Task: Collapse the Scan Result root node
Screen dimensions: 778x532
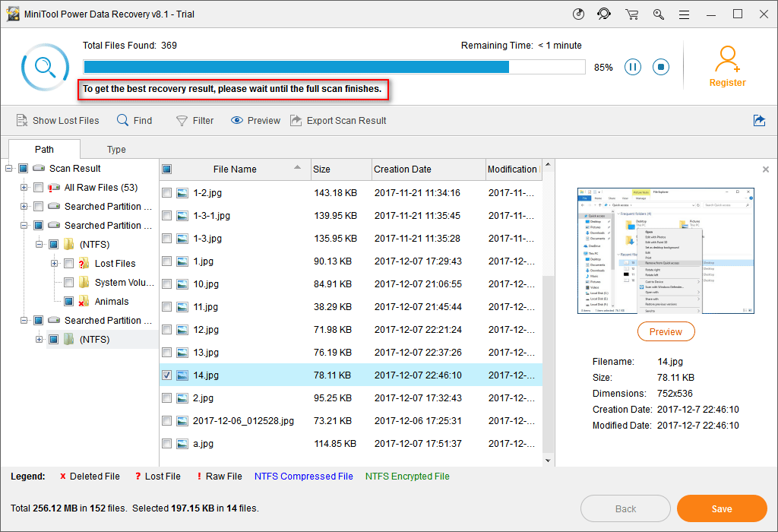Action: tap(9, 169)
